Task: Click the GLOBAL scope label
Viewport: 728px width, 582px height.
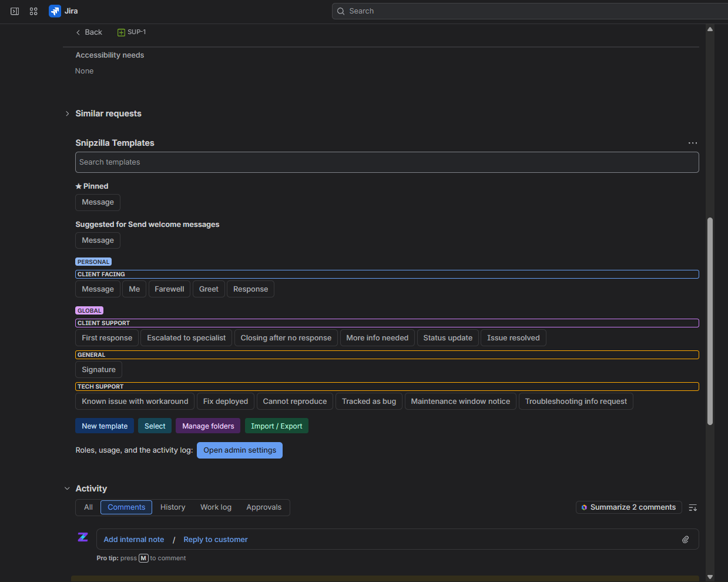Action: [89, 310]
